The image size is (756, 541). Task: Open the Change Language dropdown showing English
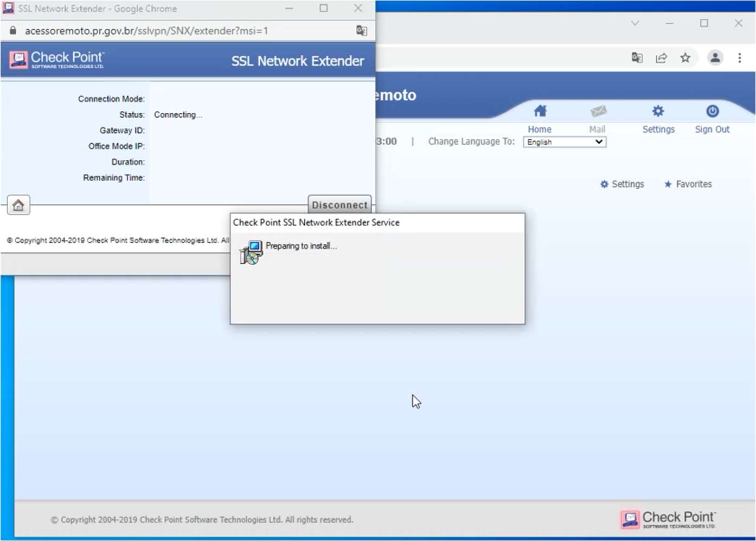click(x=565, y=142)
